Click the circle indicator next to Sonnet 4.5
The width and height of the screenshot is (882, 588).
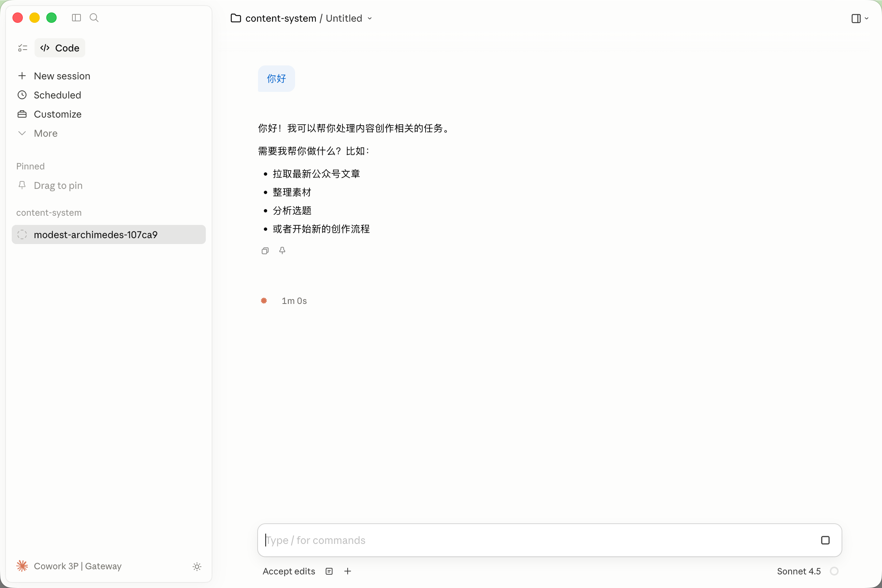pyautogui.click(x=834, y=571)
